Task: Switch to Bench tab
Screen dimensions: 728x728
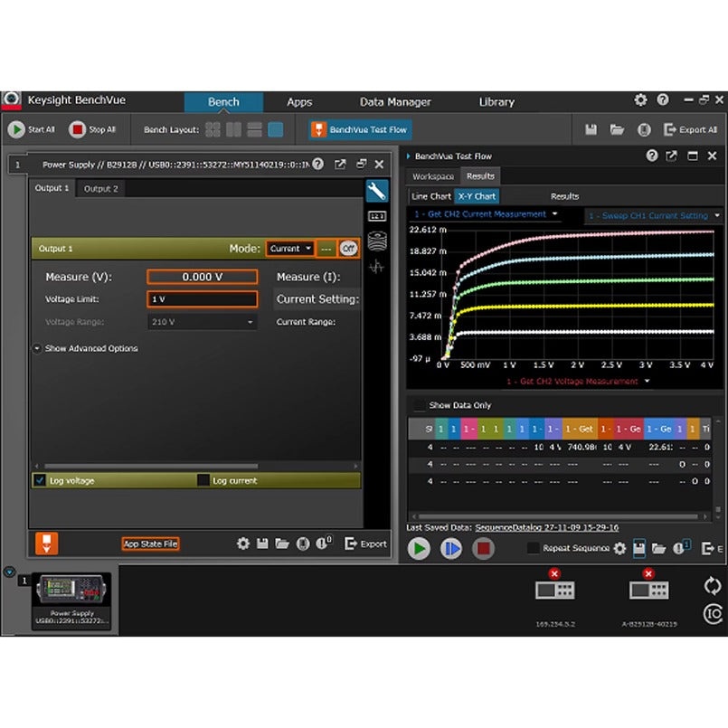Action: point(223,101)
